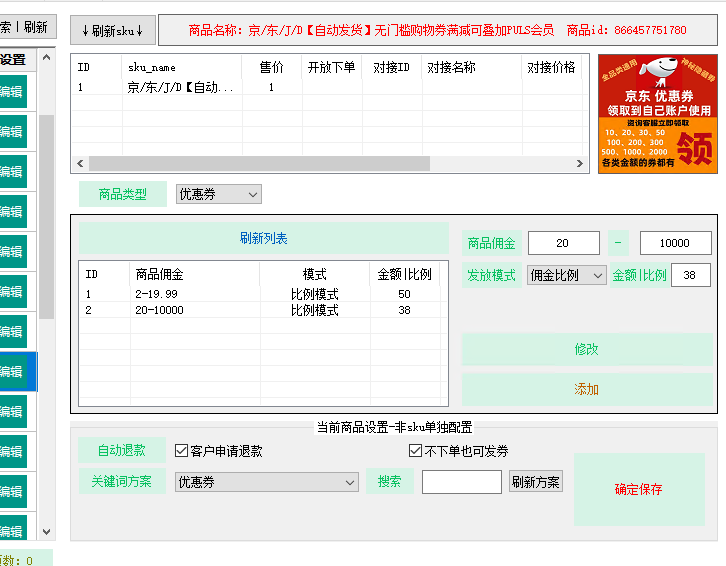726x566 pixels.
Task: Toggle the 不下单也可发券 checkbox
Action: click(415, 451)
